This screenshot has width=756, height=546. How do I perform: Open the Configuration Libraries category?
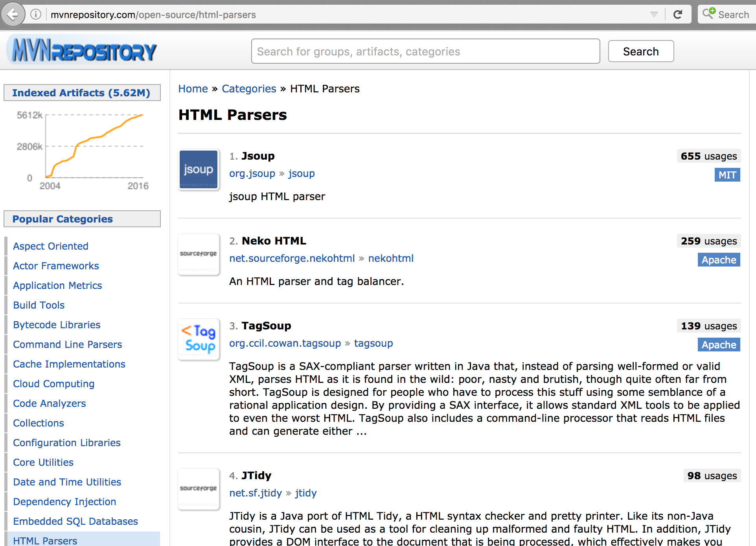[x=67, y=443]
